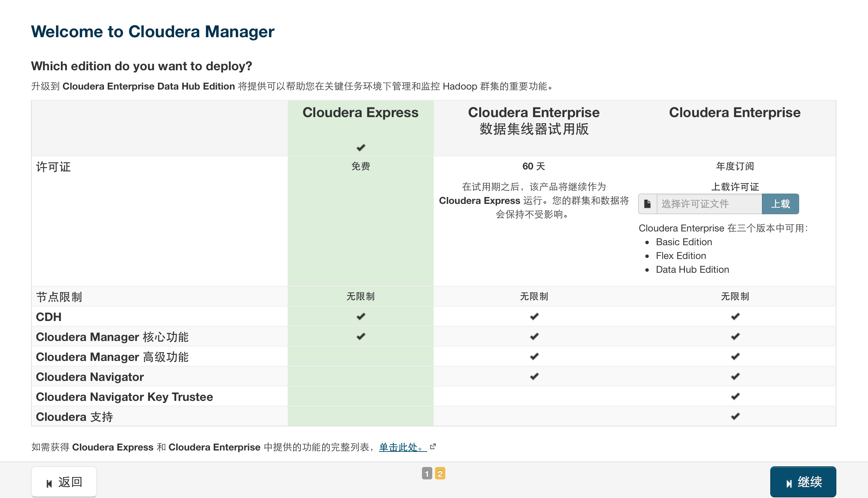Click the external link icon after 单击此处
This screenshot has height=498, width=868.
point(433,447)
